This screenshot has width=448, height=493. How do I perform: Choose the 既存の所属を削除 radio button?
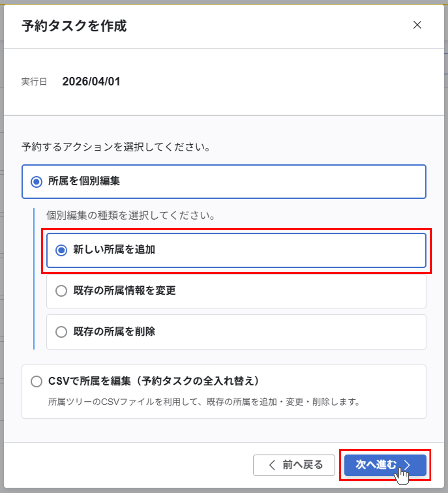tap(61, 332)
